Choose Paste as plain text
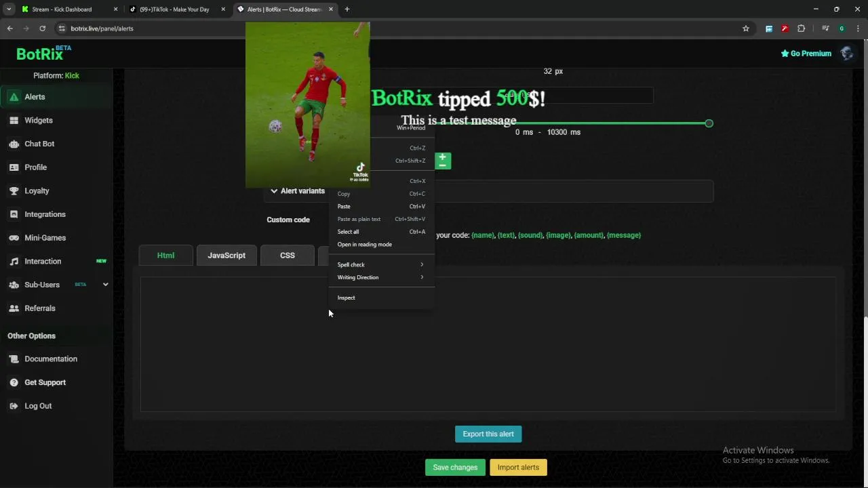The image size is (868, 488). 381,219
